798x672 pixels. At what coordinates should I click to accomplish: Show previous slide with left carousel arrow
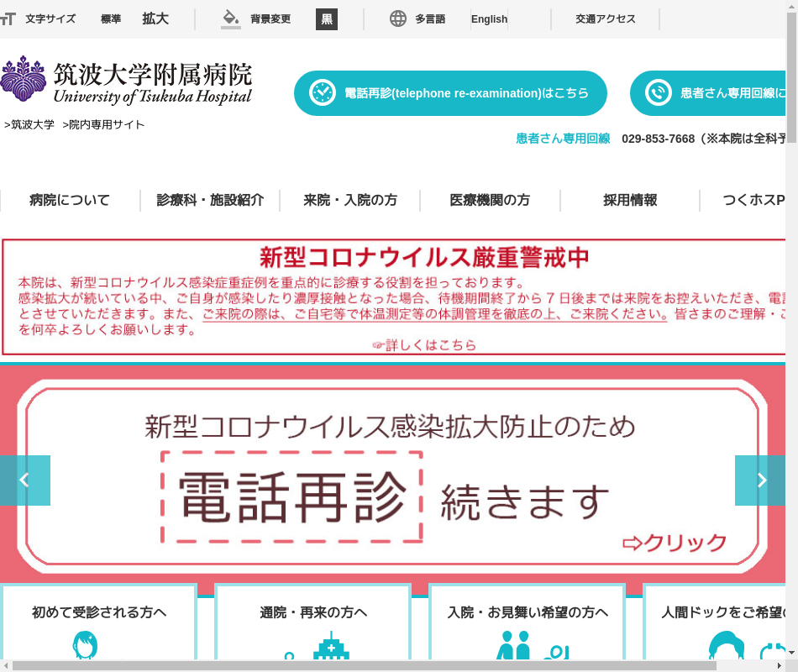pos(24,480)
